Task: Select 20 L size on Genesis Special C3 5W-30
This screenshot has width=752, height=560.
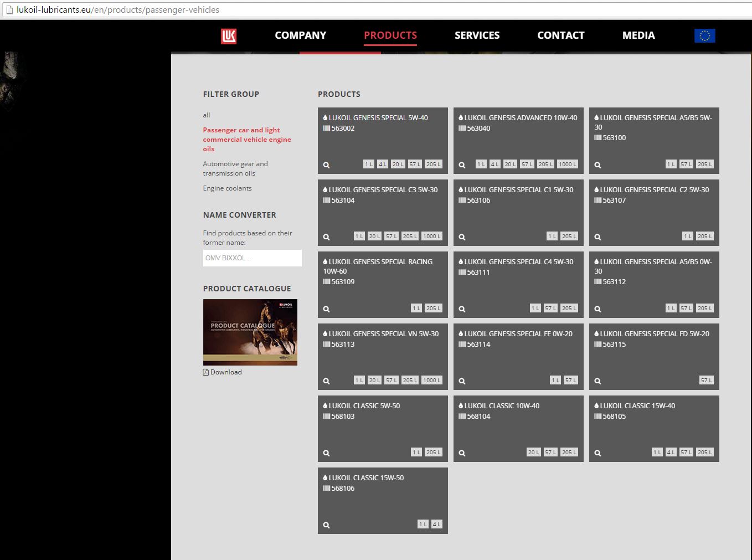Action: 375,237
